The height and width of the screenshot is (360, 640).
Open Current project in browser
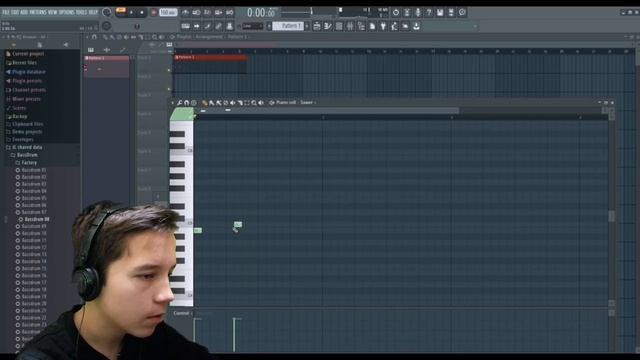click(x=28, y=54)
